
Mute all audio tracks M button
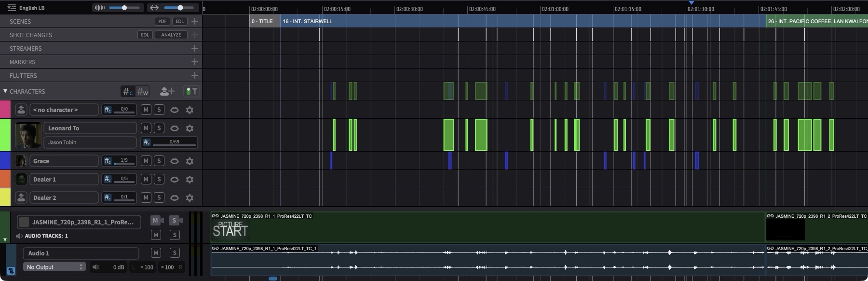click(156, 235)
